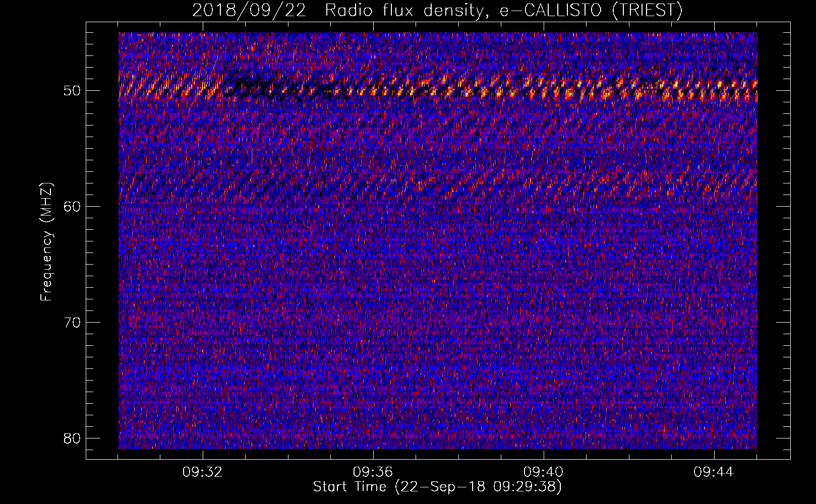
Task: Click the 70 frequency tick label
Action: [73, 323]
